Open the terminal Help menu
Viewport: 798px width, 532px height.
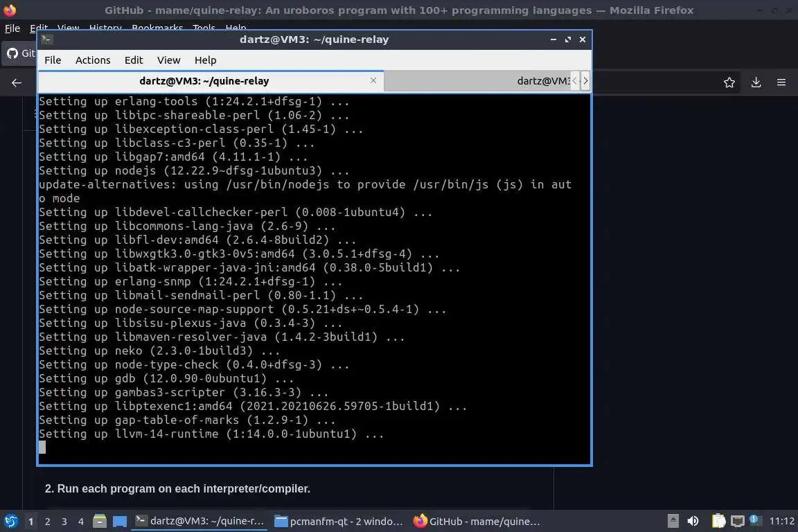point(205,60)
